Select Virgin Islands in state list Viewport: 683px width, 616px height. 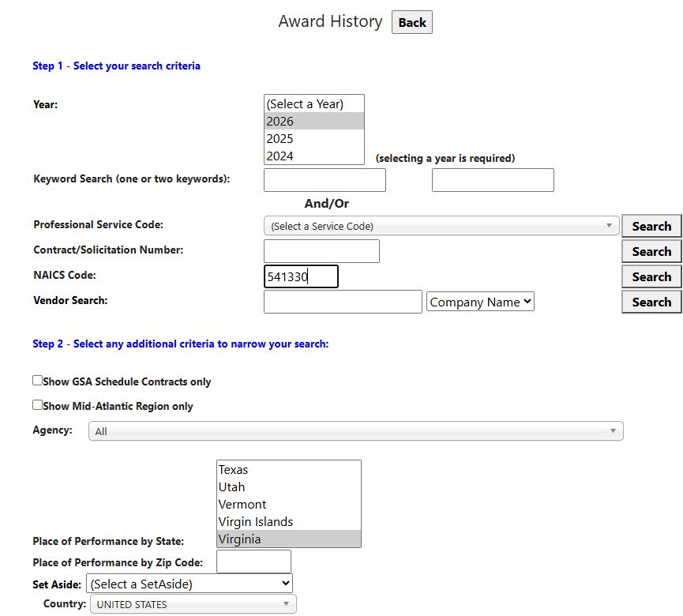coord(288,521)
